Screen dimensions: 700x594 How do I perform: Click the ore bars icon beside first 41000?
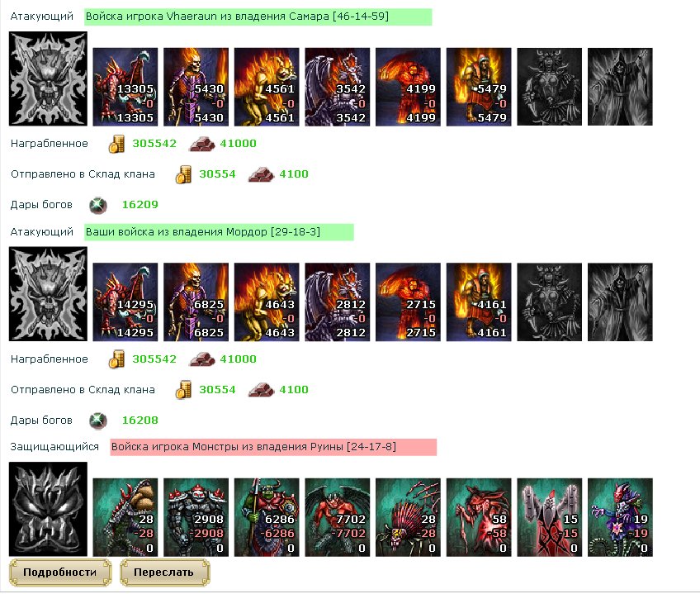pos(202,145)
